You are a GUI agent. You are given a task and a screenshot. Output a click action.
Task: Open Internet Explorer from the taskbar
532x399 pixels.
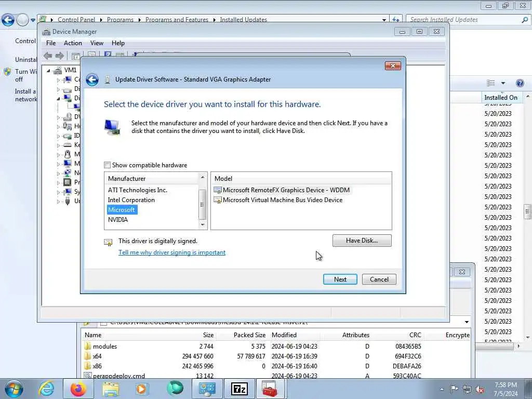click(46, 389)
